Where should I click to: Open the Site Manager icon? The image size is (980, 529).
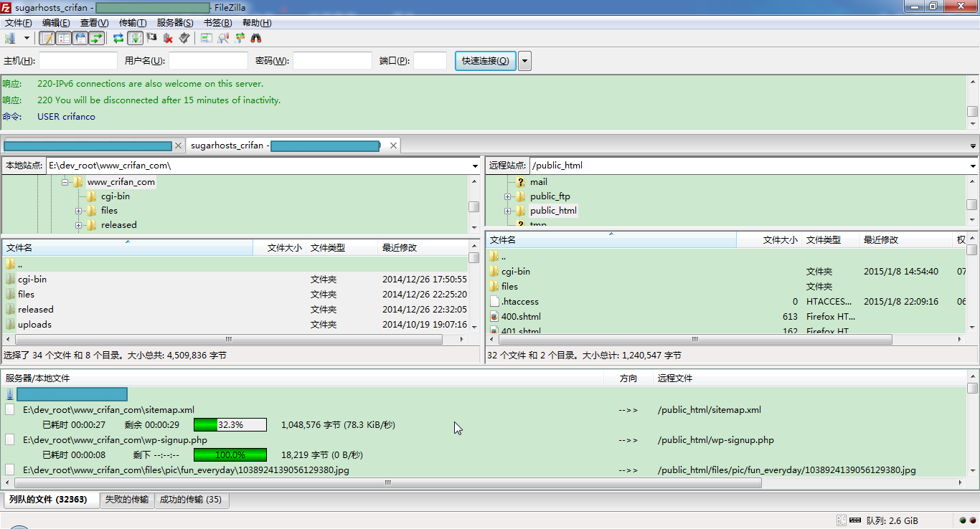click(10, 38)
